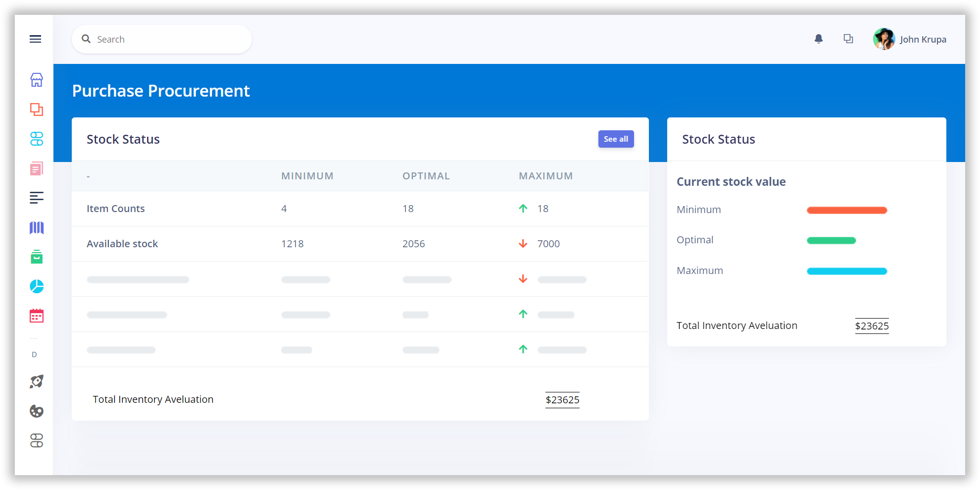Viewport: 980px width, 490px height.
Task: Click the Item Counts minimum value 4
Action: point(284,209)
